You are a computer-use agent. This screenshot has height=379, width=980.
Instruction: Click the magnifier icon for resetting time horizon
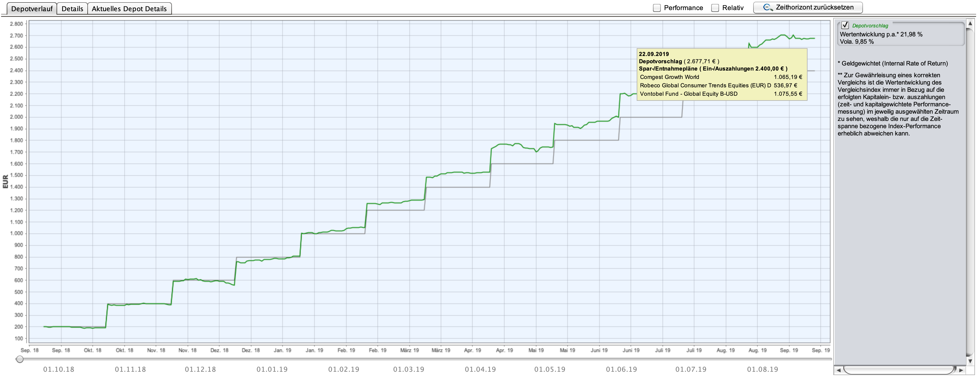767,7
